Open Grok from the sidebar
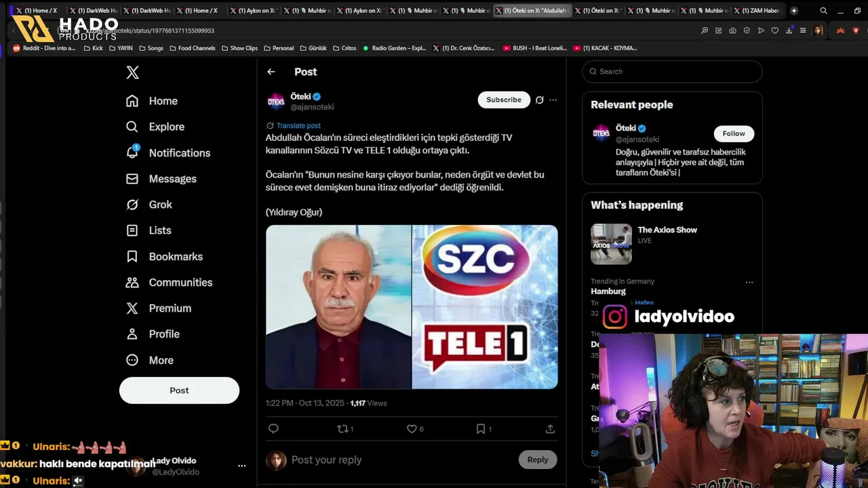Image resolution: width=868 pixels, height=488 pixels. (x=149, y=205)
